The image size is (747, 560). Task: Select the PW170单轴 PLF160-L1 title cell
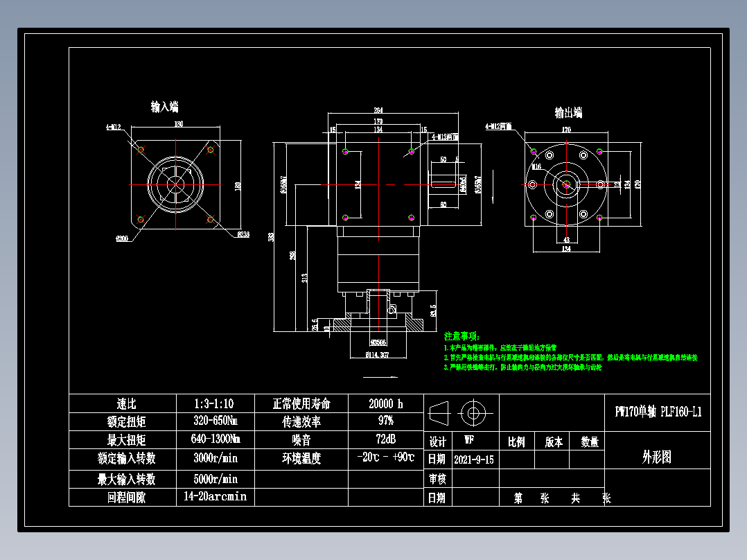[660, 412]
